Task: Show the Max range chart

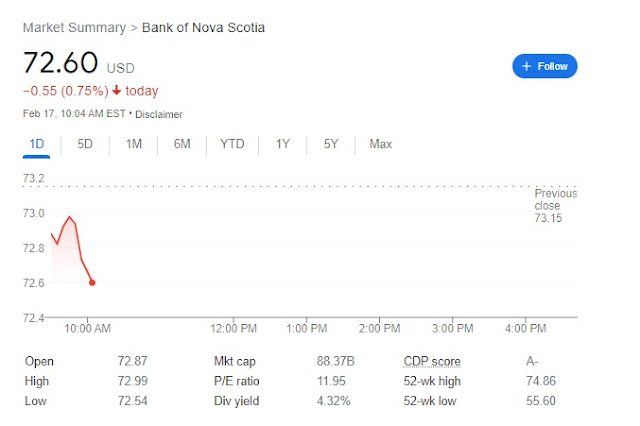Action: [x=380, y=144]
